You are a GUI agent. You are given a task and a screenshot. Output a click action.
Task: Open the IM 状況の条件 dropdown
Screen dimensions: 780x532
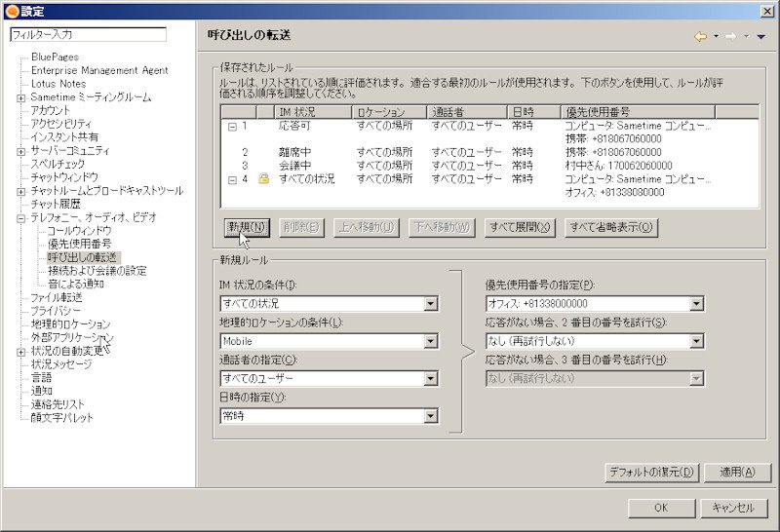point(431,303)
